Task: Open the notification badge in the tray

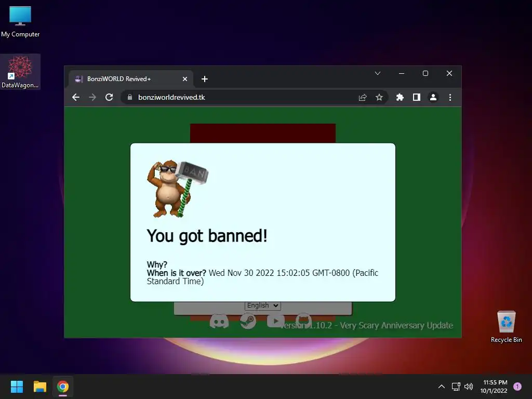Action: [517, 387]
